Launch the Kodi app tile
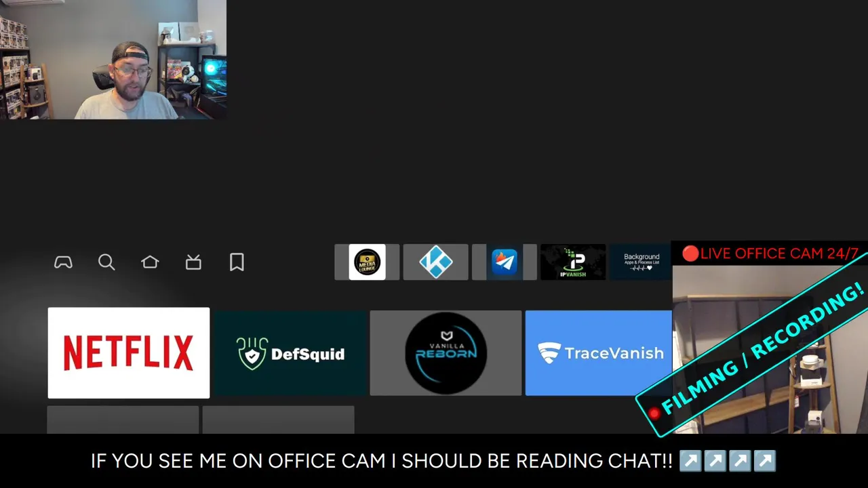868x488 pixels. pyautogui.click(x=435, y=262)
